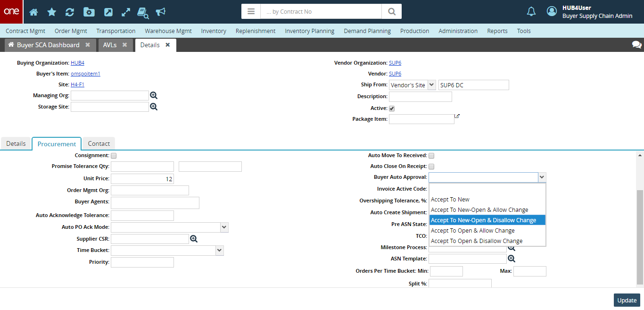The image size is (644, 310).
Task: Click the search magnifier button
Action: (391, 11)
